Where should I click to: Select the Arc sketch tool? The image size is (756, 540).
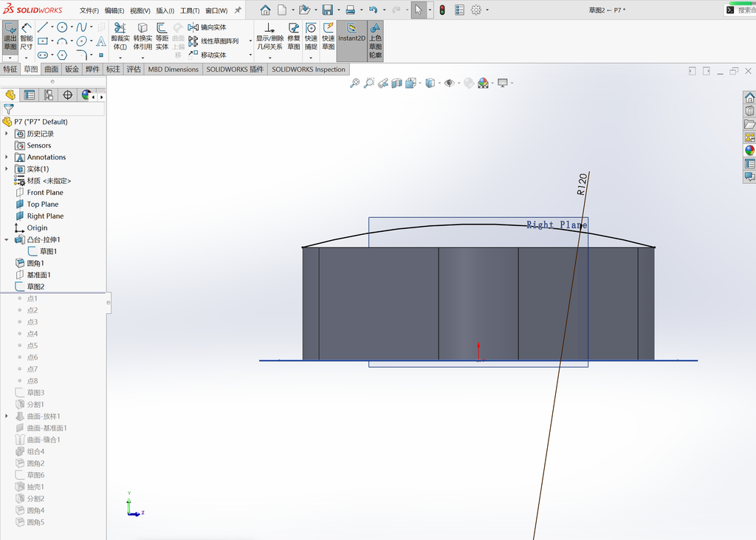(62, 41)
